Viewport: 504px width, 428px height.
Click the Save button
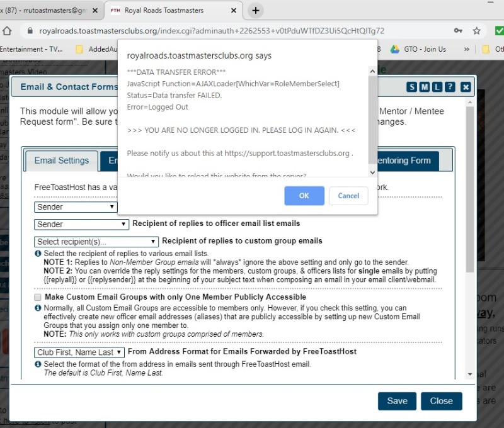[397, 401]
